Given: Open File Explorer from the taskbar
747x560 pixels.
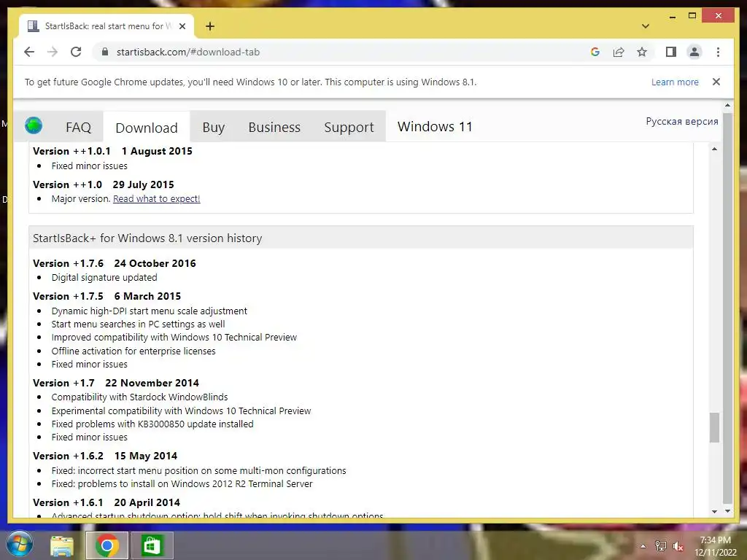Looking at the screenshot, I should (x=62, y=545).
